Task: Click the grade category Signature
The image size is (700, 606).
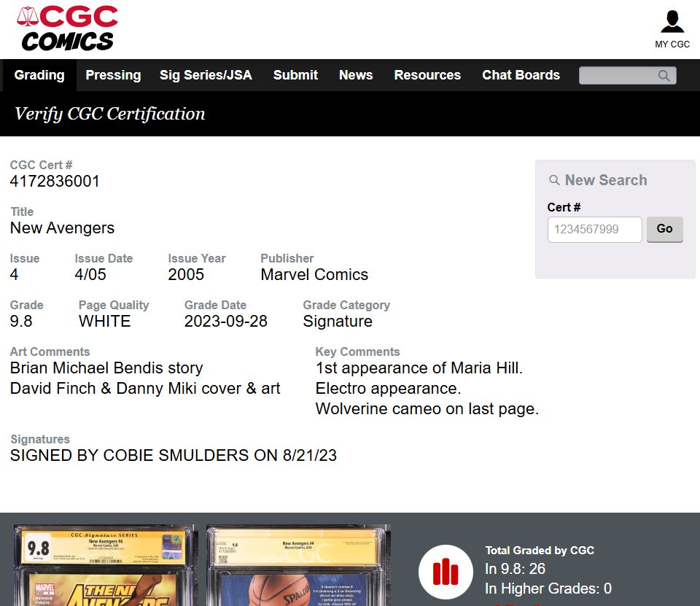Action: point(338,322)
